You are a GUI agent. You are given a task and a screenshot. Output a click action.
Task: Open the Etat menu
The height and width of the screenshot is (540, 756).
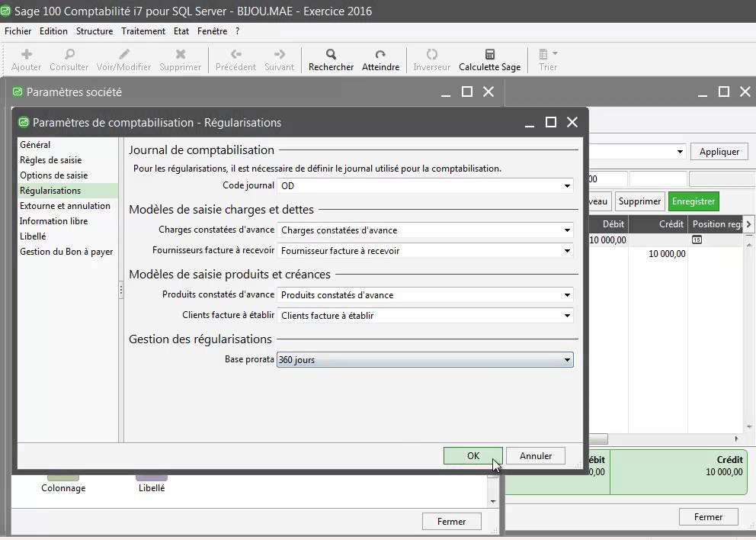[x=181, y=31]
